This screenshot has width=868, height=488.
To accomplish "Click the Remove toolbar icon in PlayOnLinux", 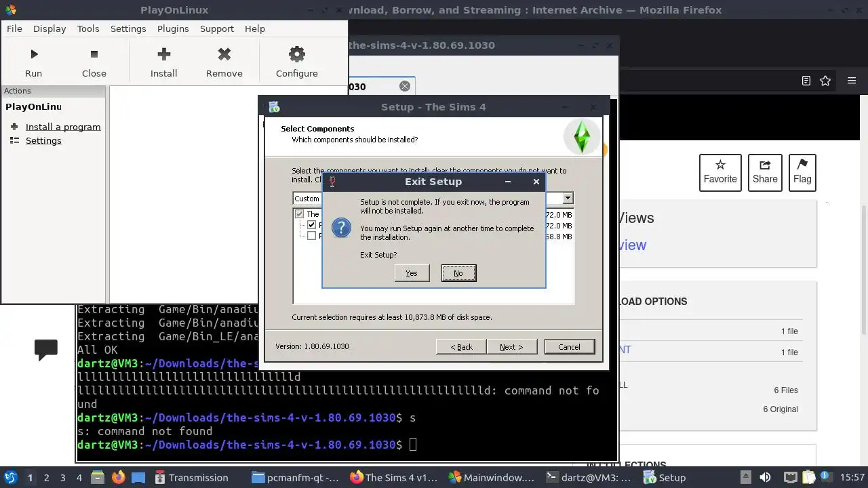I will 224,54.
